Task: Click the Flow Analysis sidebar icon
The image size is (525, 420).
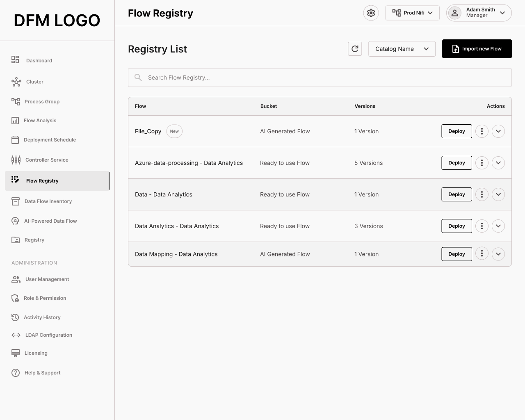Action: pos(15,121)
